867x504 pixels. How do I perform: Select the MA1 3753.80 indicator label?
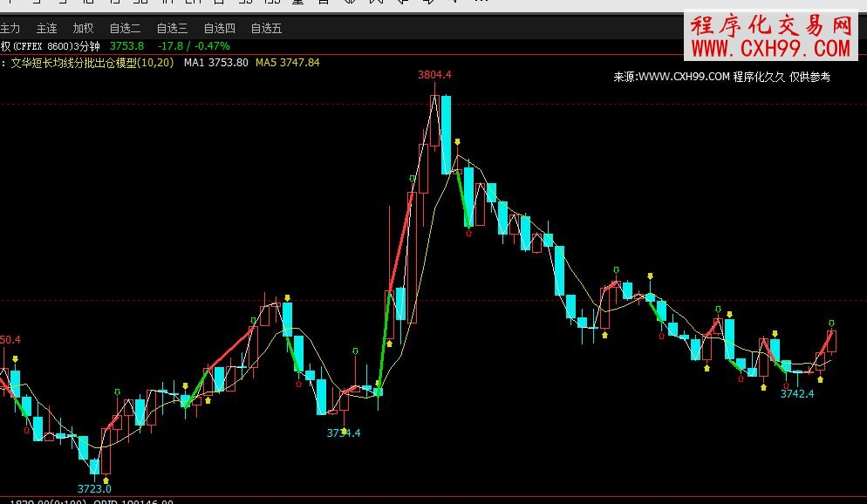[215, 63]
